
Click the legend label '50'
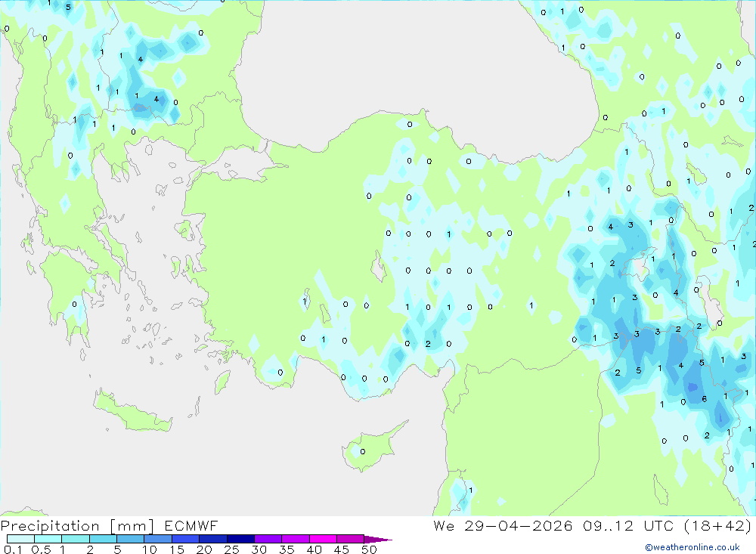click(370, 549)
